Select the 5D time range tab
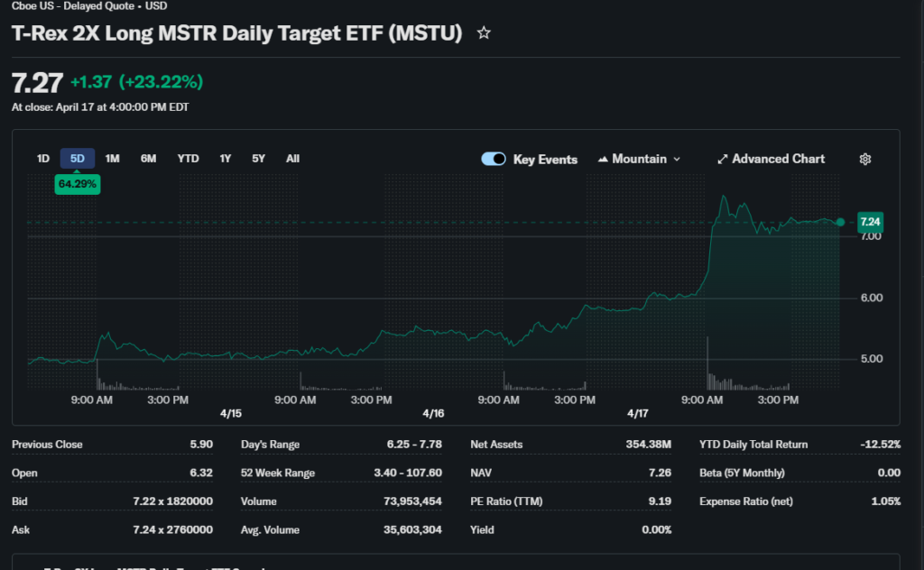 78,159
